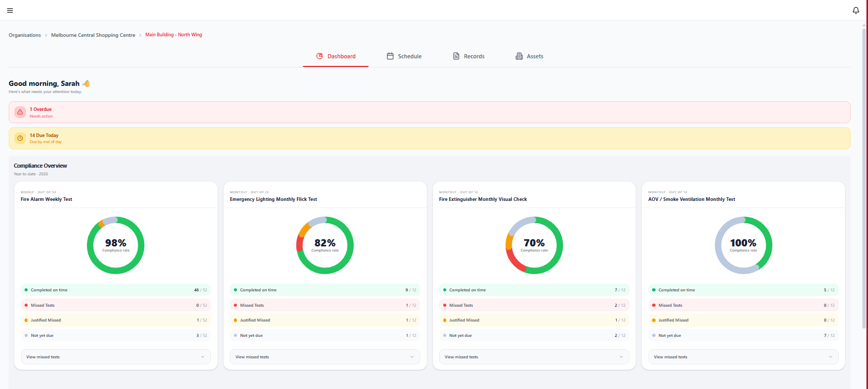Click the Dashboard pie chart icon
The image size is (868, 389).
319,56
